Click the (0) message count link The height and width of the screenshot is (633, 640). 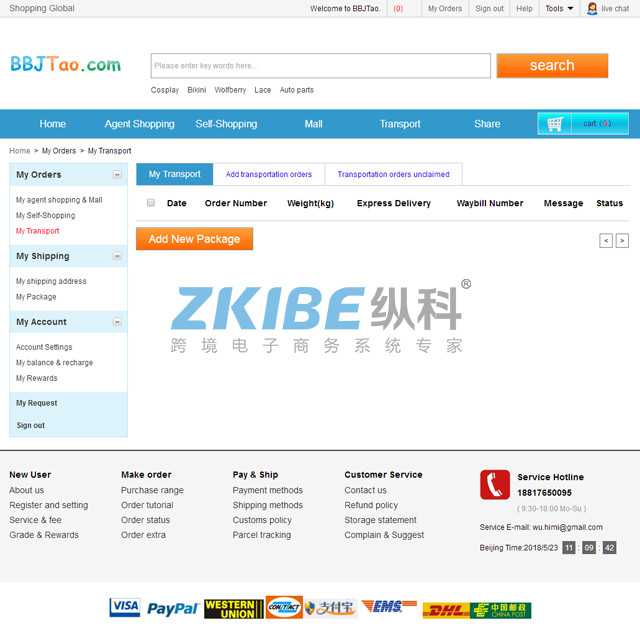coord(398,8)
